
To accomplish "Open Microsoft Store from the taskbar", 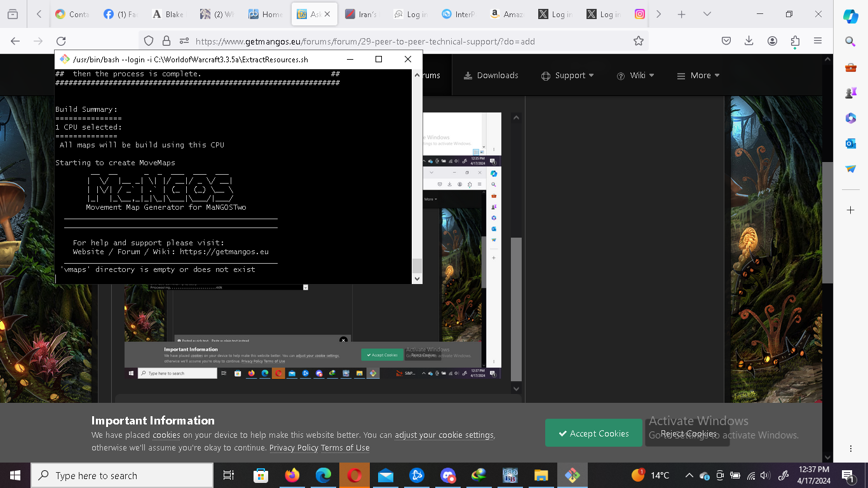I will (x=261, y=475).
